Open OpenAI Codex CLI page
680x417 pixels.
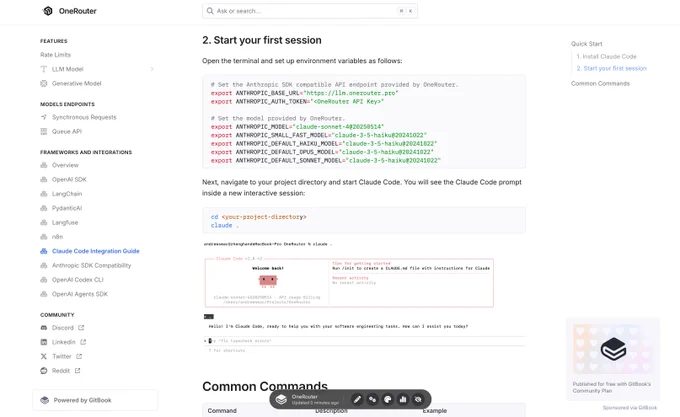click(x=78, y=280)
